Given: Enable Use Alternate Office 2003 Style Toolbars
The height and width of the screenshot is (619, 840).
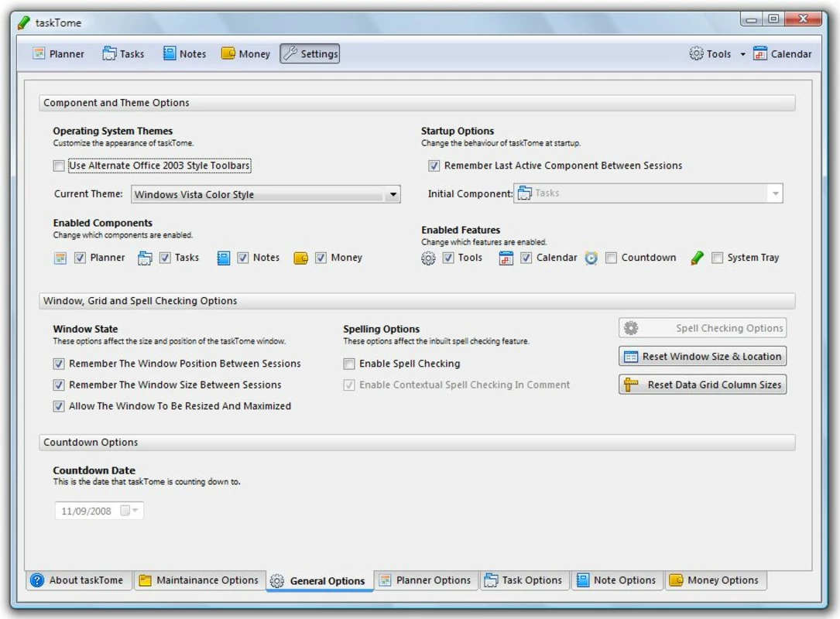Looking at the screenshot, I should coord(59,166).
